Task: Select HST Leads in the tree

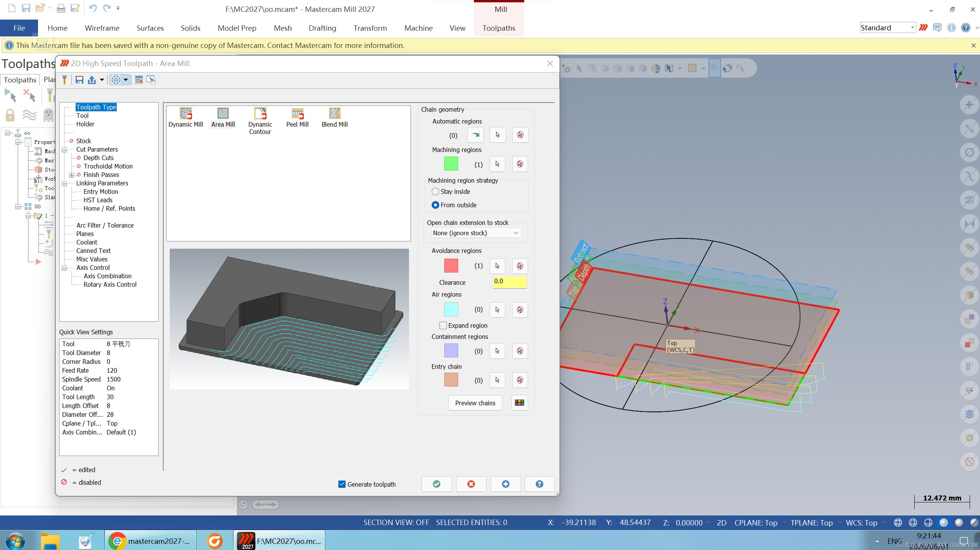Action: (x=98, y=200)
